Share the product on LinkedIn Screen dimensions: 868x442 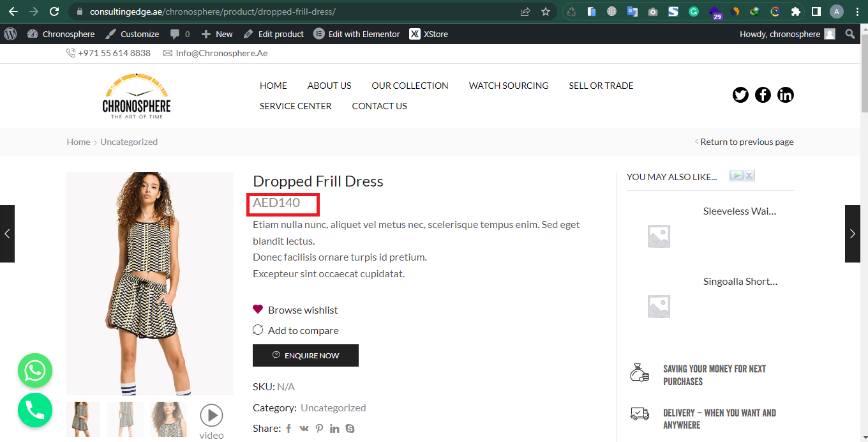point(334,429)
